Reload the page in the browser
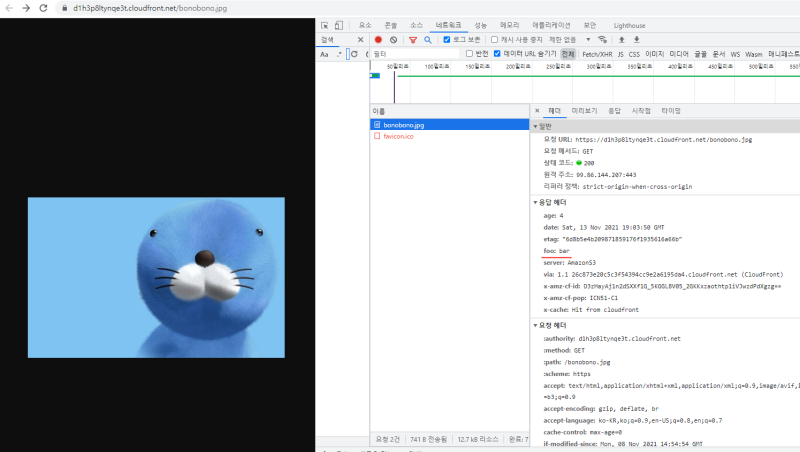This screenshot has height=452, width=800. tap(43, 8)
